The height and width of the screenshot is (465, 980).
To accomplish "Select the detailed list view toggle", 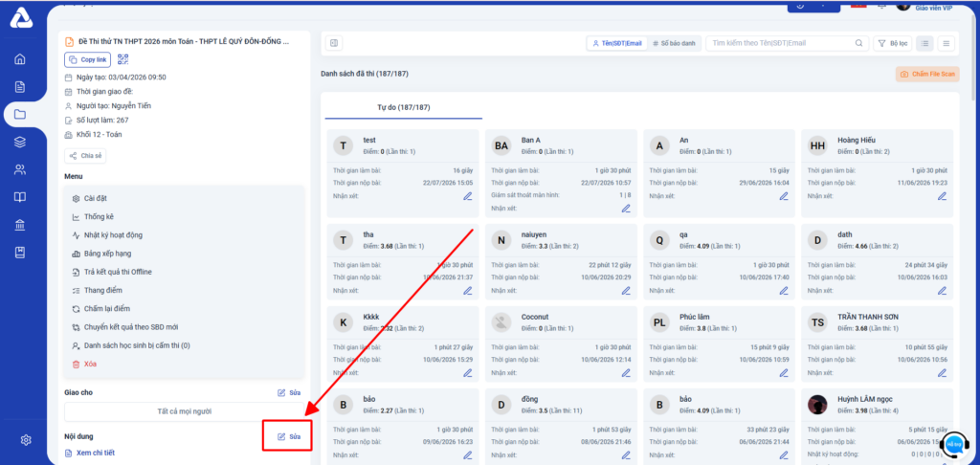I will pyautogui.click(x=925, y=43).
